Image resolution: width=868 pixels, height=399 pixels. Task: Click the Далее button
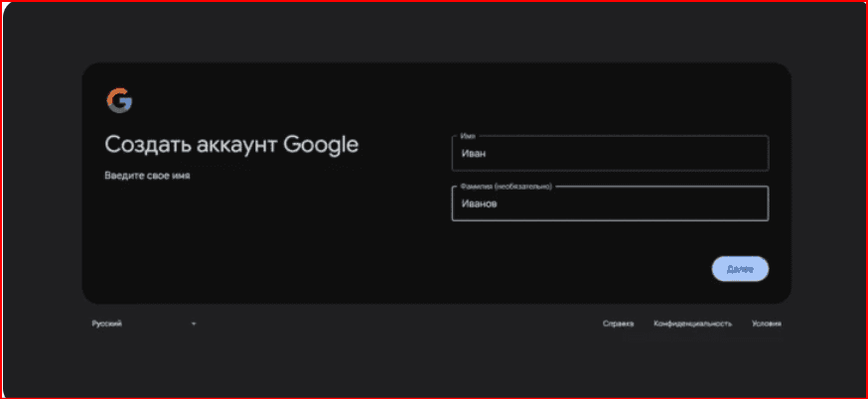pos(740,269)
